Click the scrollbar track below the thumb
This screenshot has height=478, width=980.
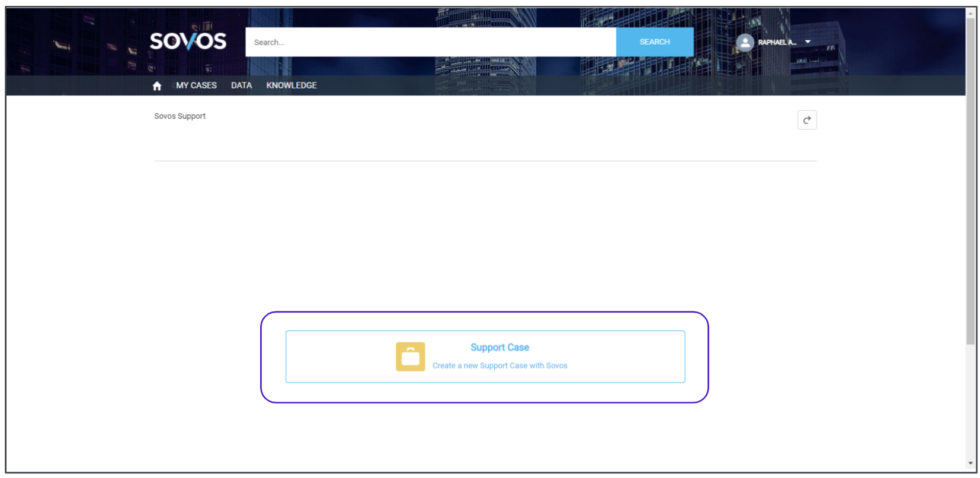[971, 403]
